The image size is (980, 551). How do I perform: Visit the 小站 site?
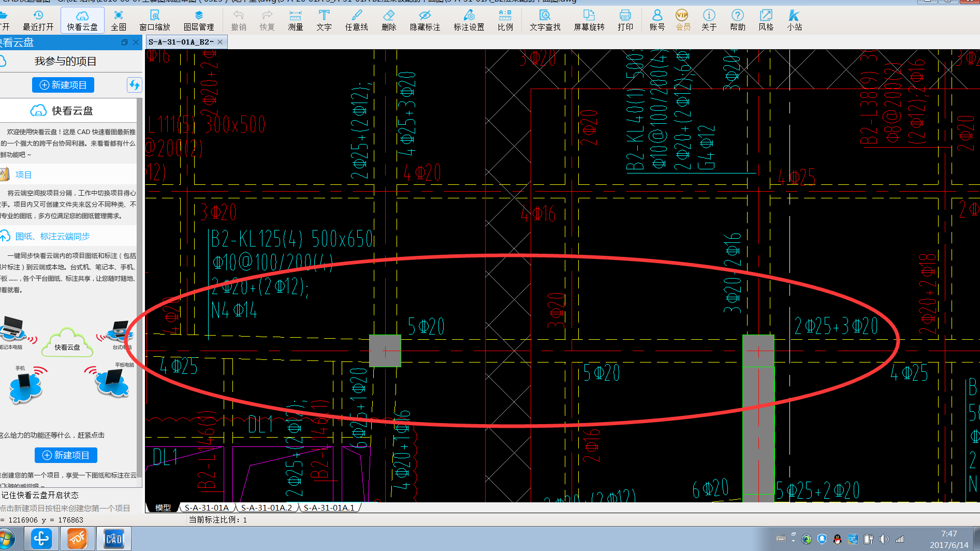[x=795, y=20]
